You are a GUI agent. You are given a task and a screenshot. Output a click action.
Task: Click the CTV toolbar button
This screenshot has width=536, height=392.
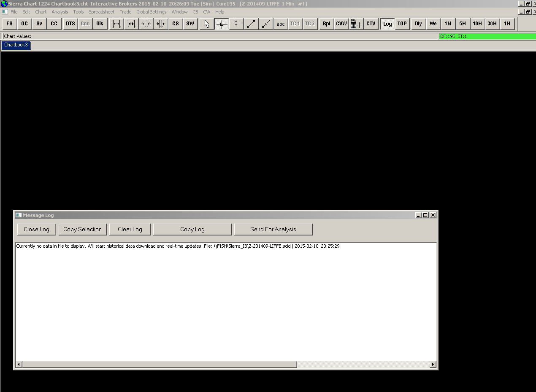click(x=371, y=24)
